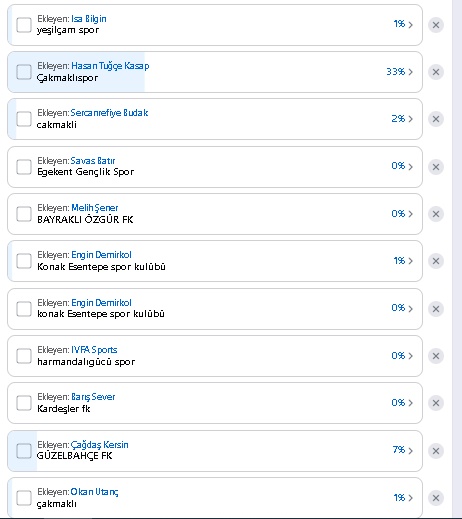Open Hasan Tuğçe Kasap's profile link
The width and height of the screenshot is (462, 519).
click(x=110, y=66)
